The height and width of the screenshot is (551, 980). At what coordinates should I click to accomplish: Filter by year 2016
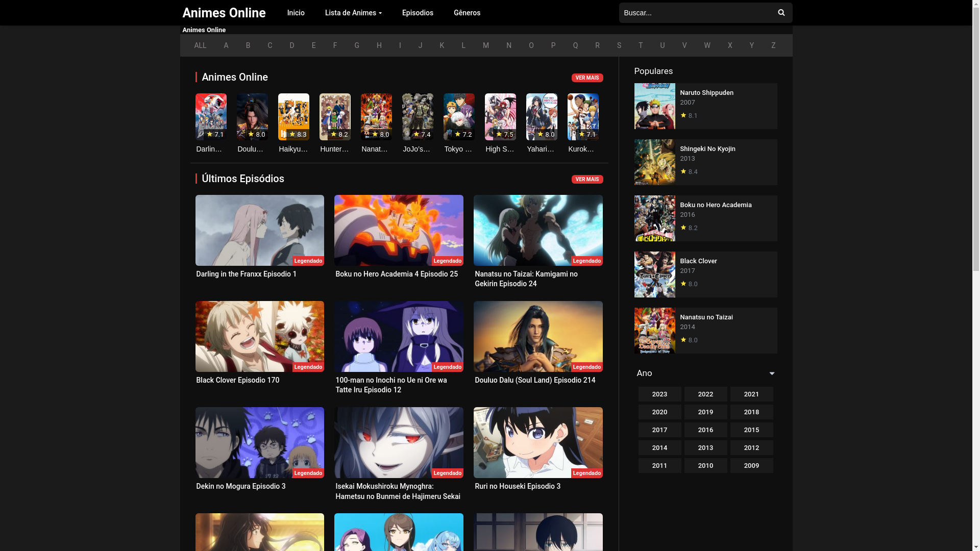(x=705, y=430)
